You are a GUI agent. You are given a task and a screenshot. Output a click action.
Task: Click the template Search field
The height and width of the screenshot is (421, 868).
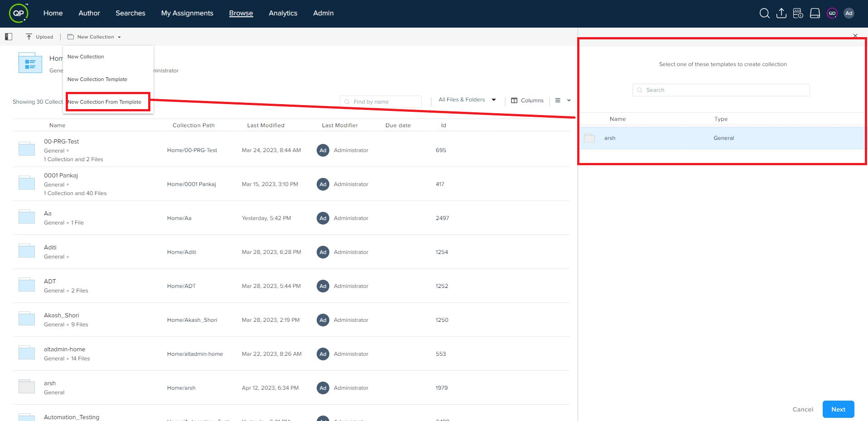point(721,90)
